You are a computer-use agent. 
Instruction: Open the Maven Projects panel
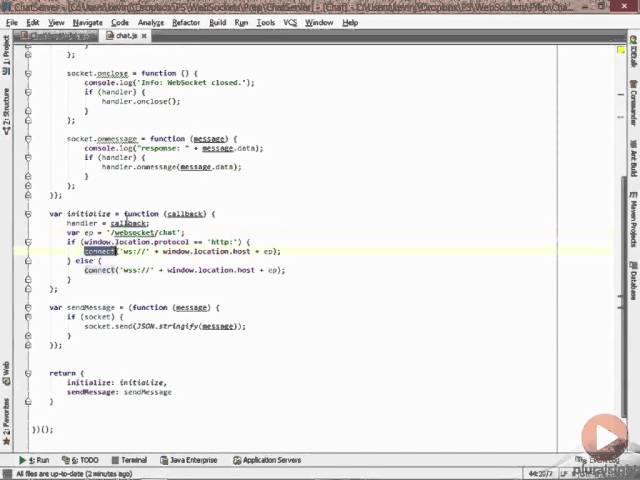(633, 219)
